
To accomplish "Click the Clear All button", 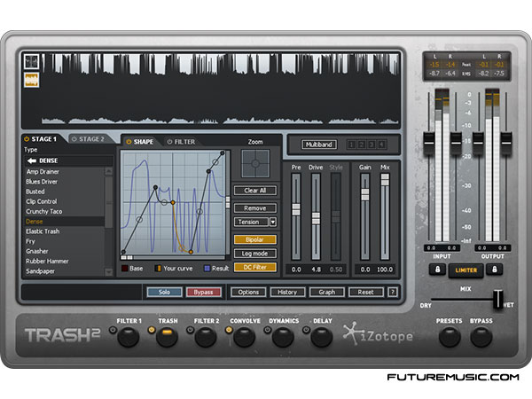I will (x=255, y=191).
